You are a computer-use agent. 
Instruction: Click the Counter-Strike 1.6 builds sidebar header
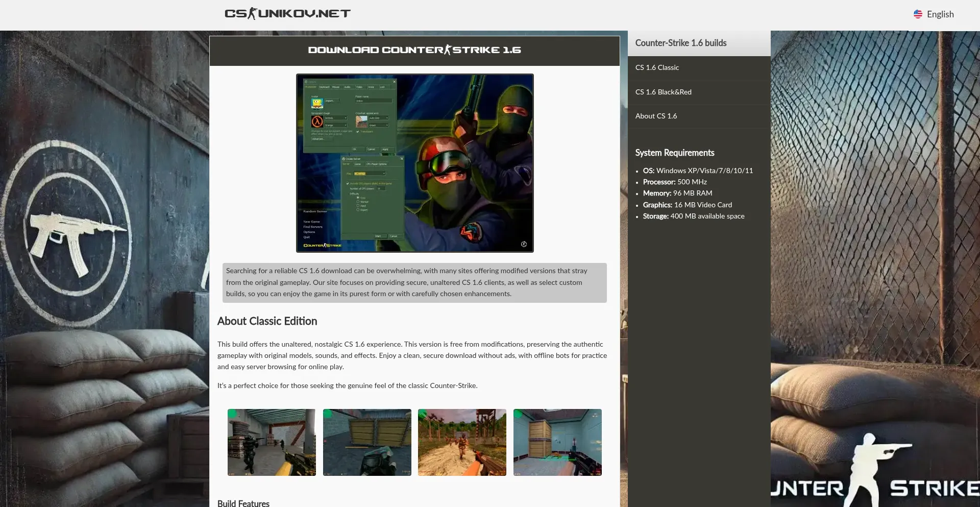point(680,43)
